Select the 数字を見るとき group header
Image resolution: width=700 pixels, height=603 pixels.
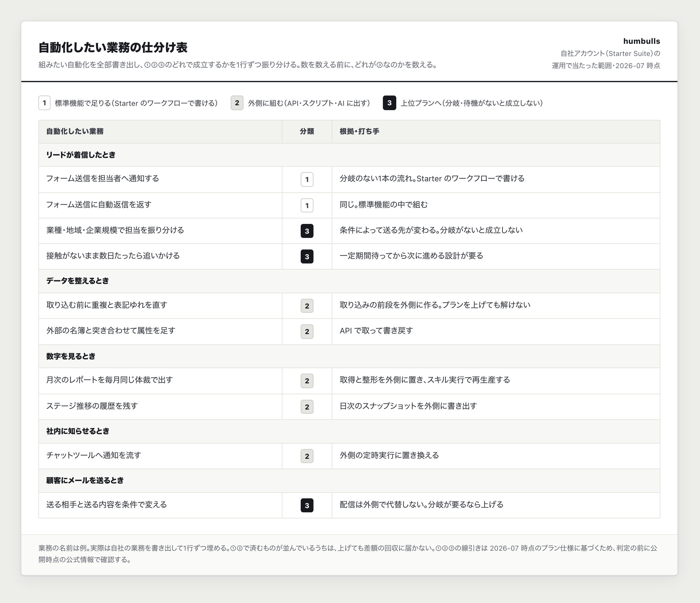coord(349,356)
